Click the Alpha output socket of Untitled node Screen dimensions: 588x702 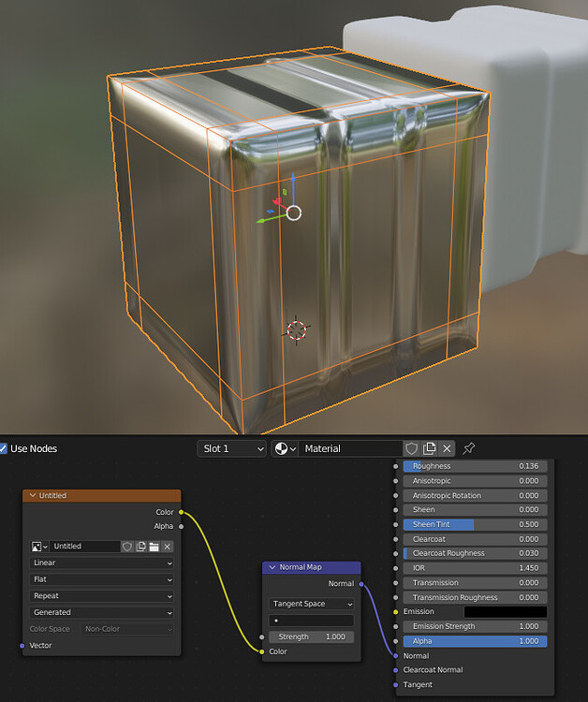(x=181, y=526)
